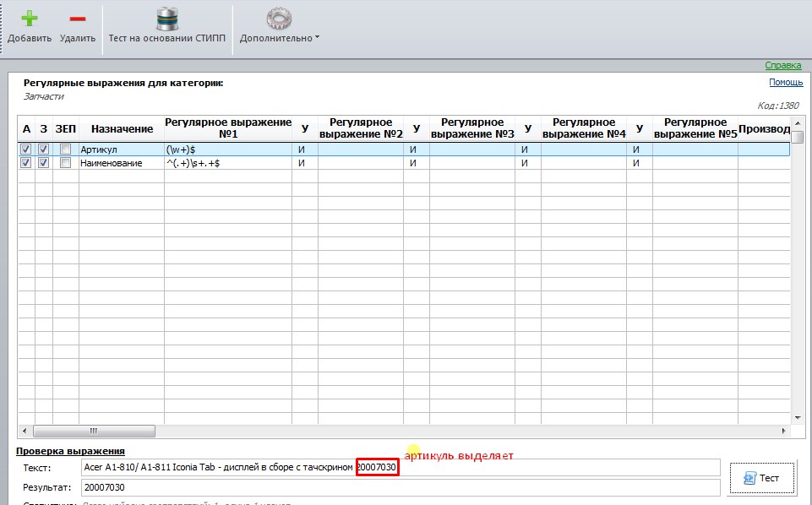Click the ЗЕП column header
Viewport: 812px width, 505px height.
[x=65, y=128]
